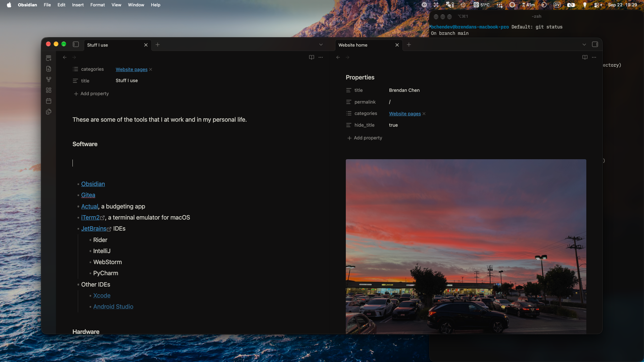Switch Stuff I use pane to reading view
Screen dimensions: 644x362
point(312,57)
